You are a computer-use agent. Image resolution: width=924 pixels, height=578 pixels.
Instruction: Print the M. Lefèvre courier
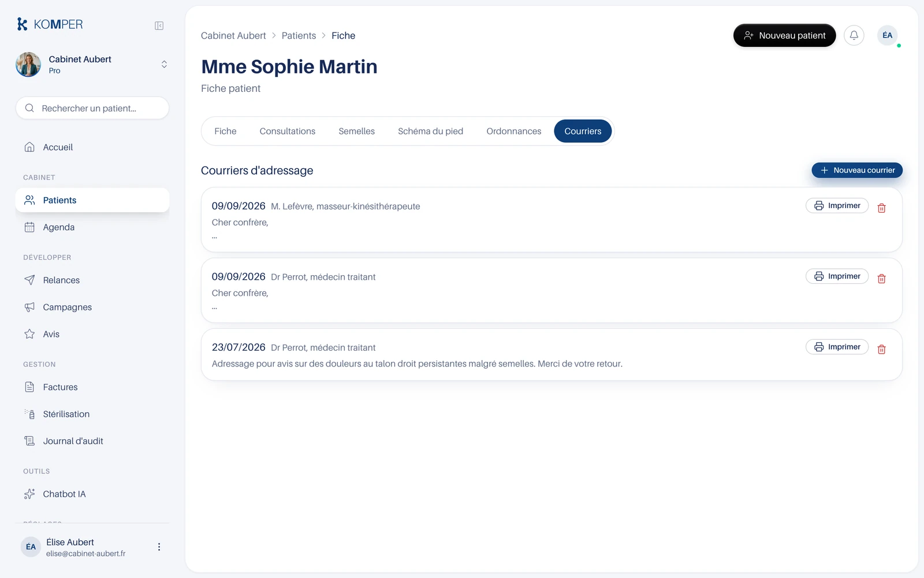(837, 206)
